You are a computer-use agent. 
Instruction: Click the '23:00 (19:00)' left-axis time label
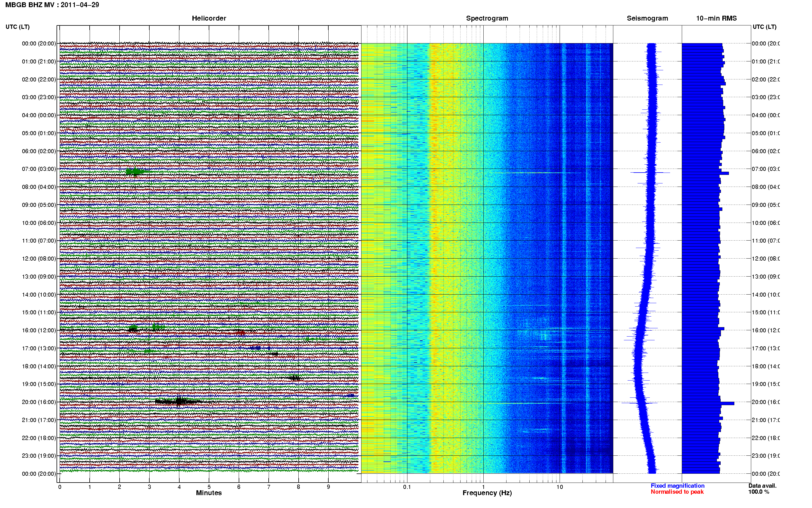39,456
